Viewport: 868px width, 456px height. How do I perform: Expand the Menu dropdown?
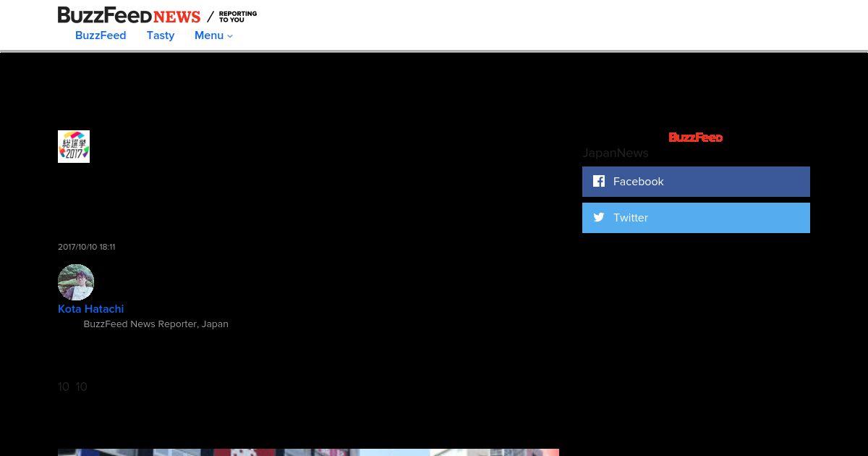tap(213, 35)
